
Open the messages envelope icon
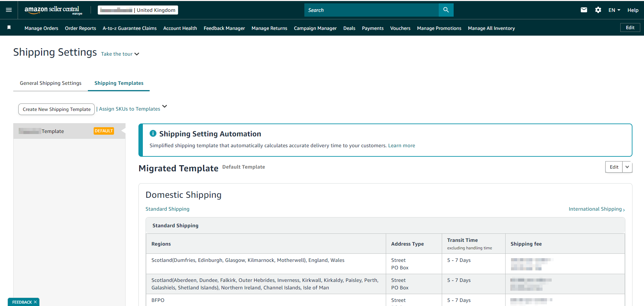[x=584, y=10]
